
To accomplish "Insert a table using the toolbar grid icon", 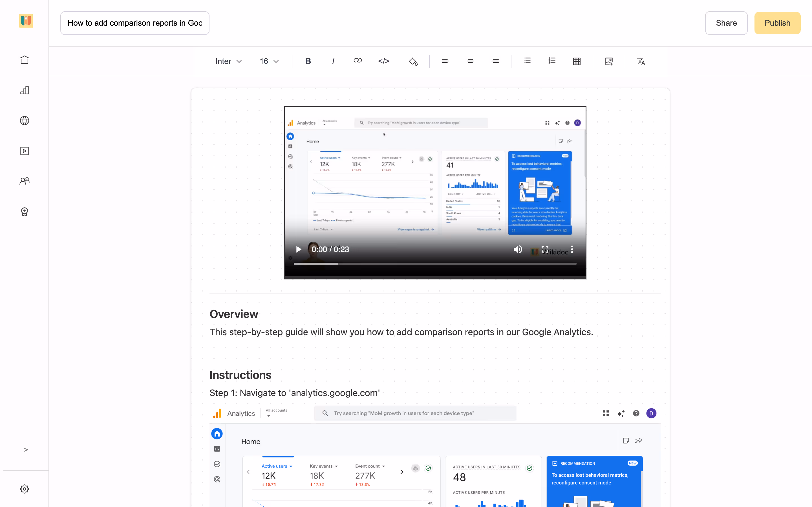I will coord(577,61).
